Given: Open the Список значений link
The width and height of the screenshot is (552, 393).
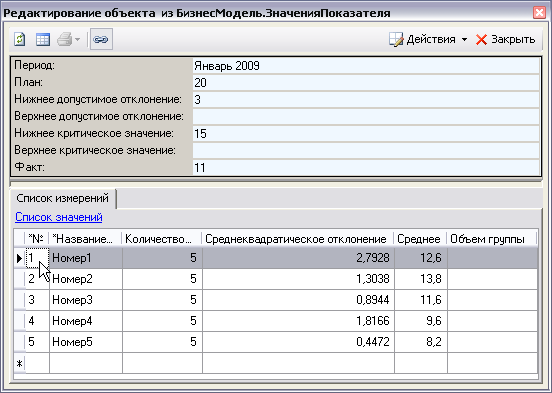Looking at the screenshot, I should (59, 217).
